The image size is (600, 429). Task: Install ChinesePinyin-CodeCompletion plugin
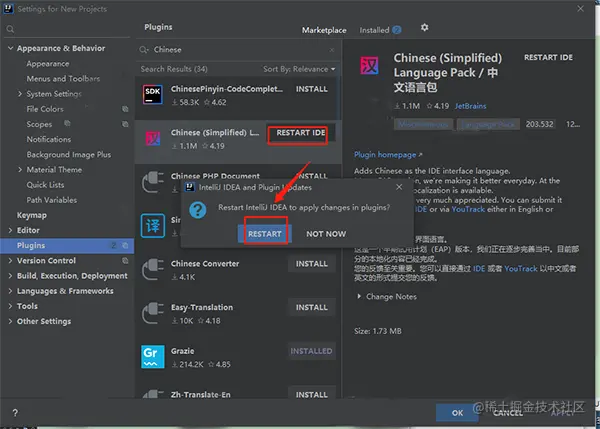coord(312,89)
